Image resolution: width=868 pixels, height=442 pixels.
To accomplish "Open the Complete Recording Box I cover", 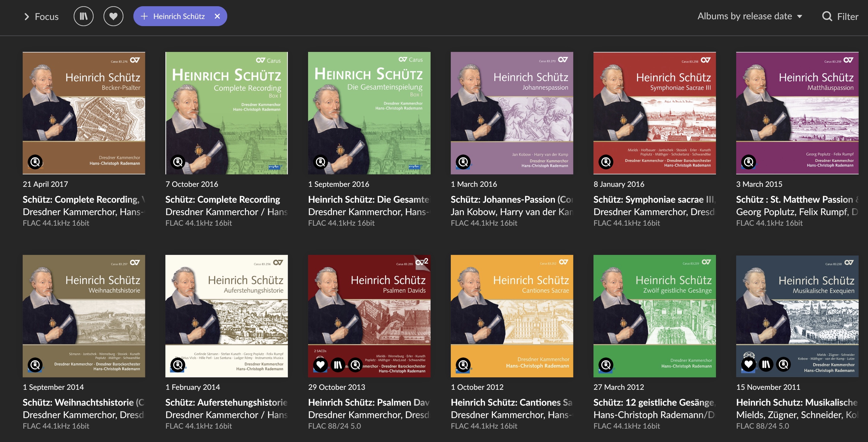I will click(226, 113).
